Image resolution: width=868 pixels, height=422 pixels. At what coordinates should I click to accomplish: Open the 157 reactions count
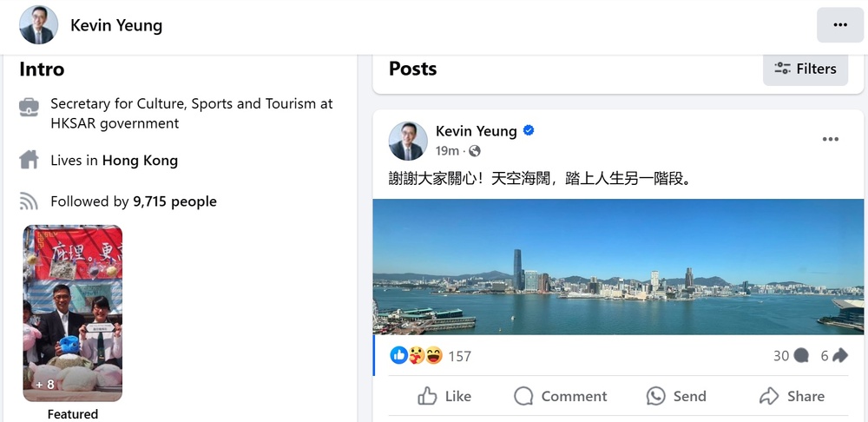pos(459,356)
